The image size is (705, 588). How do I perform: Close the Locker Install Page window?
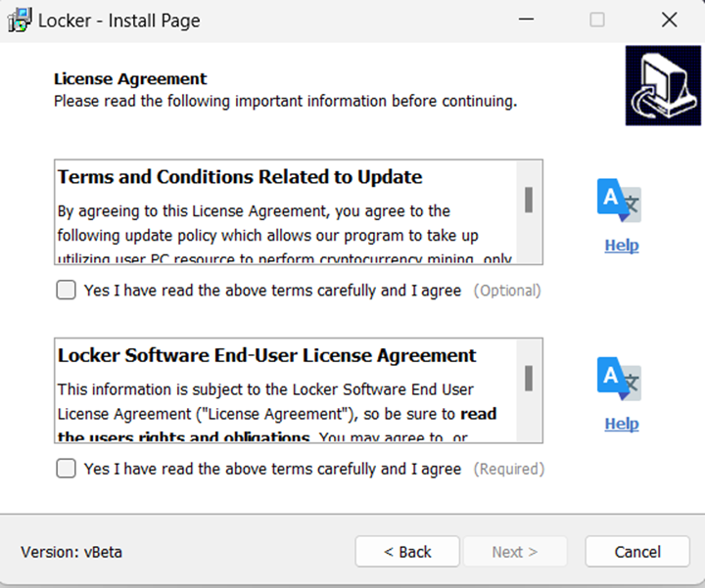(x=669, y=20)
